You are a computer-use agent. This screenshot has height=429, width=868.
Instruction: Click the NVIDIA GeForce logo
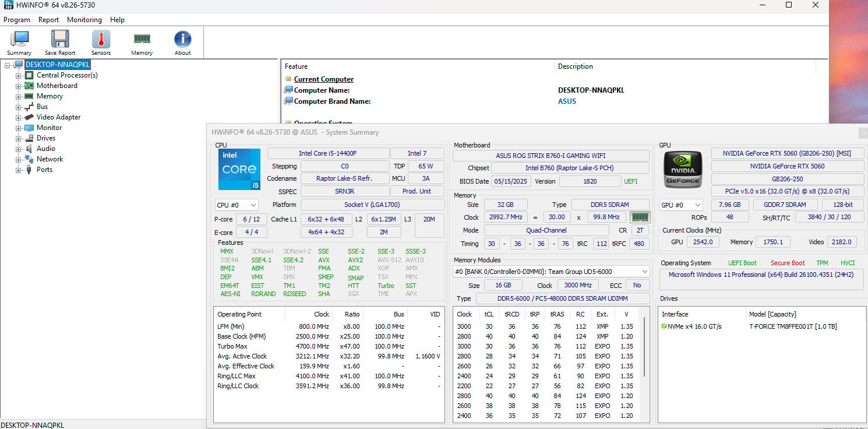683,169
